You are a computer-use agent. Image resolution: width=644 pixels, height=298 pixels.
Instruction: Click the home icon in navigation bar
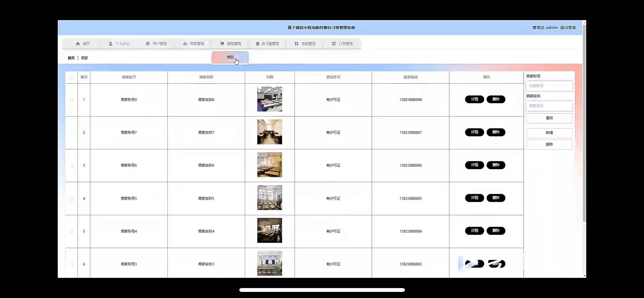tap(78, 44)
